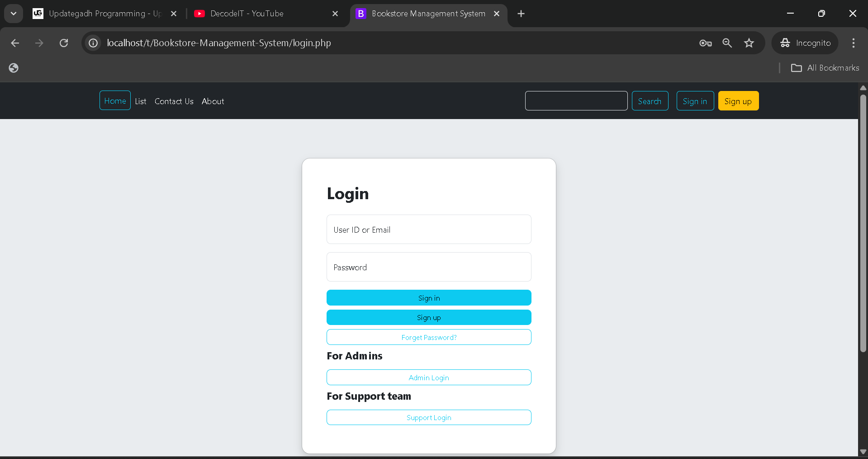Open the password manager key icon
This screenshot has height=459, width=868.
[705, 43]
